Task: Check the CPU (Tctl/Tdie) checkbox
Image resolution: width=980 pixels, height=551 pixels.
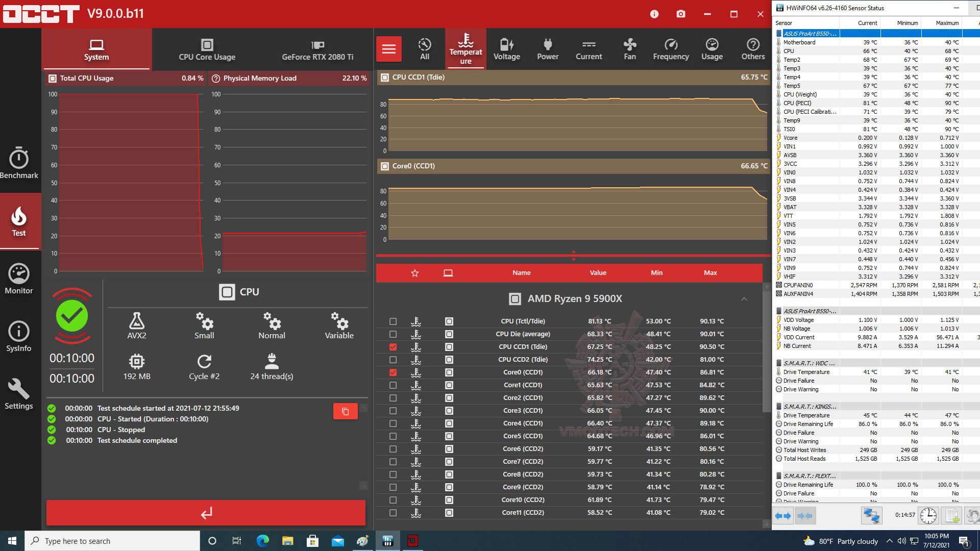Action: click(393, 321)
